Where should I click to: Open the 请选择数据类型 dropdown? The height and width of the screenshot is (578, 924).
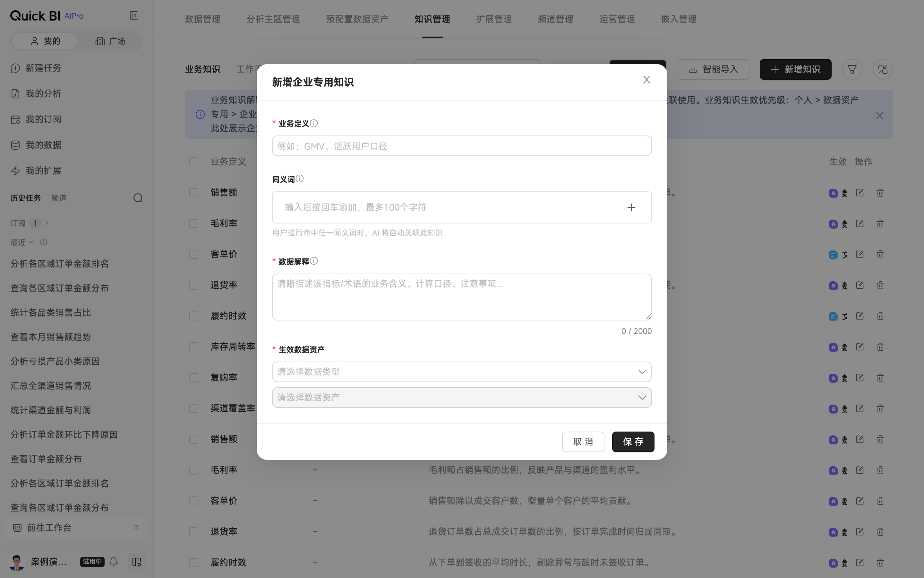pos(462,372)
